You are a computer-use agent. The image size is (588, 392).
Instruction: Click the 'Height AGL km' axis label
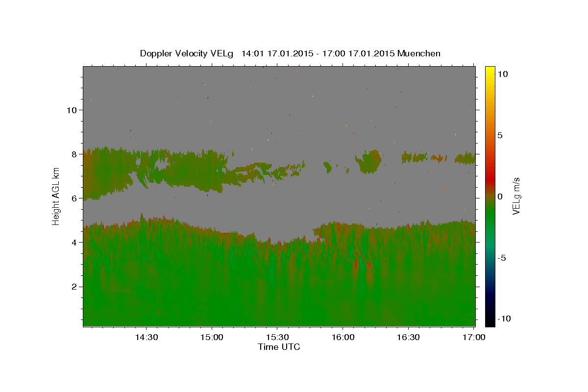coord(56,196)
